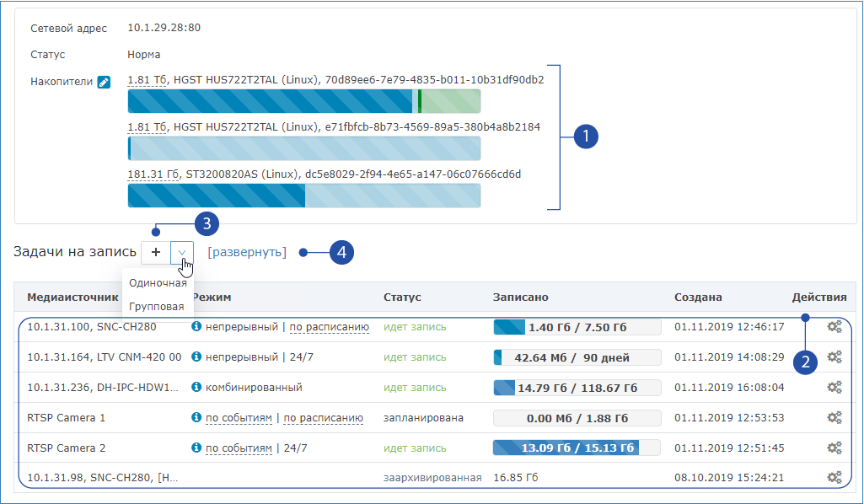The height and width of the screenshot is (504, 864).
Task: Open actions gear for RTSP Camera 2
Action: click(x=834, y=448)
